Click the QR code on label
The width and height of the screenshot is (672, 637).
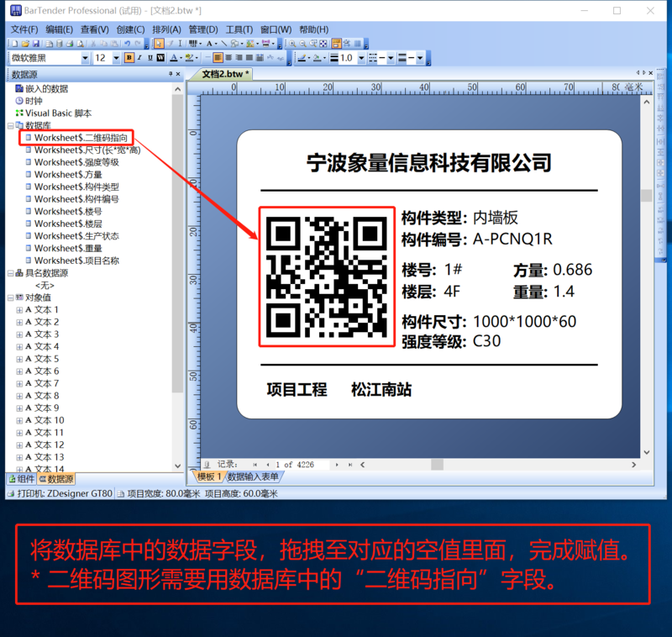pyautogui.click(x=327, y=276)
